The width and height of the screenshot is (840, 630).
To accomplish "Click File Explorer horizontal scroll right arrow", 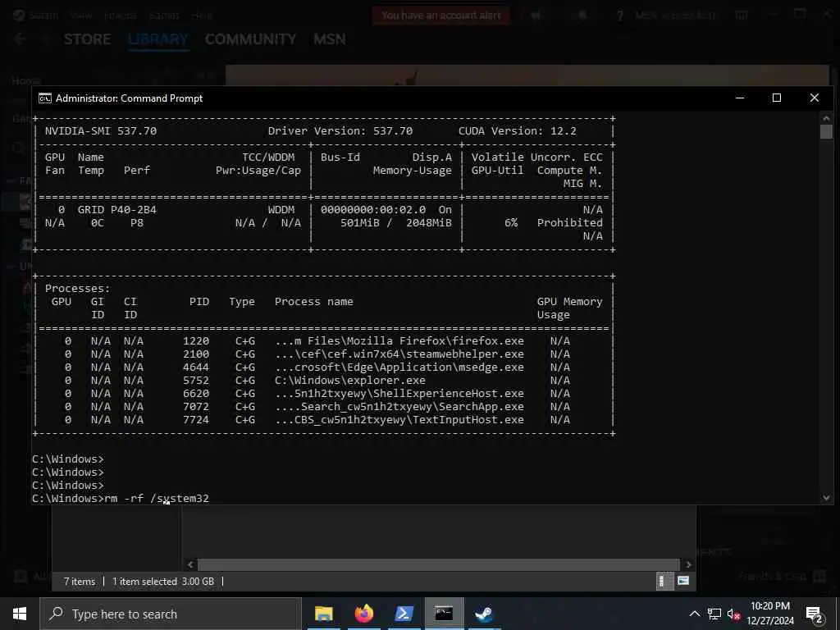I will pos(688,564).
